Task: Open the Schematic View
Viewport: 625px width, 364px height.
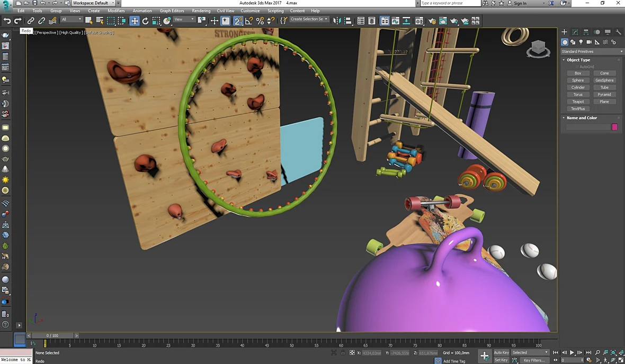Action: pos(406,21)
